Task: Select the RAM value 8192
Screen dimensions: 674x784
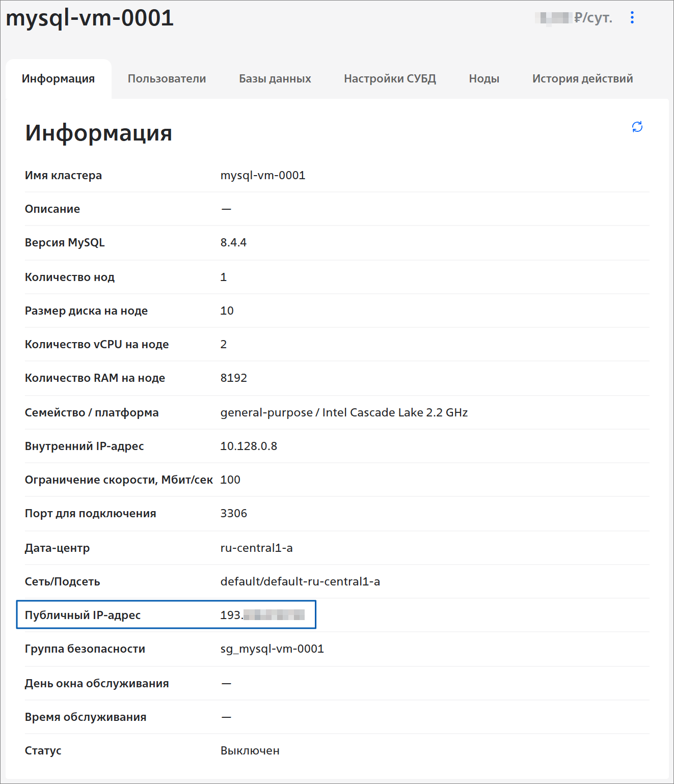Action: pyautogui.click(x=234, y=378)
